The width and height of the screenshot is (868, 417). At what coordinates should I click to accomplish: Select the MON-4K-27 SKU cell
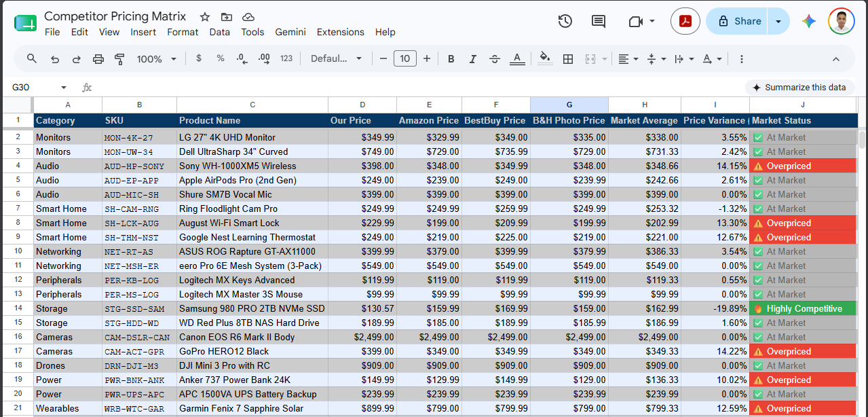click(x=139, y=137)
